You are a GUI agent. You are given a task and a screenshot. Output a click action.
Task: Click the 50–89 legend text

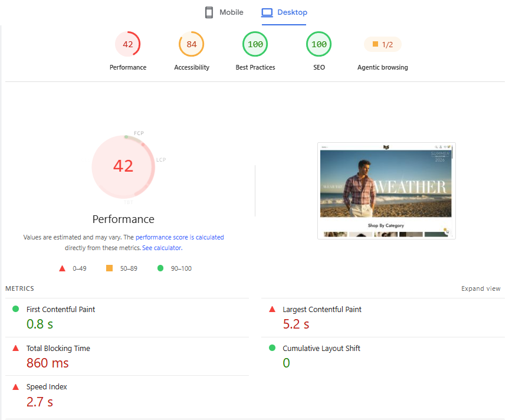129,269
